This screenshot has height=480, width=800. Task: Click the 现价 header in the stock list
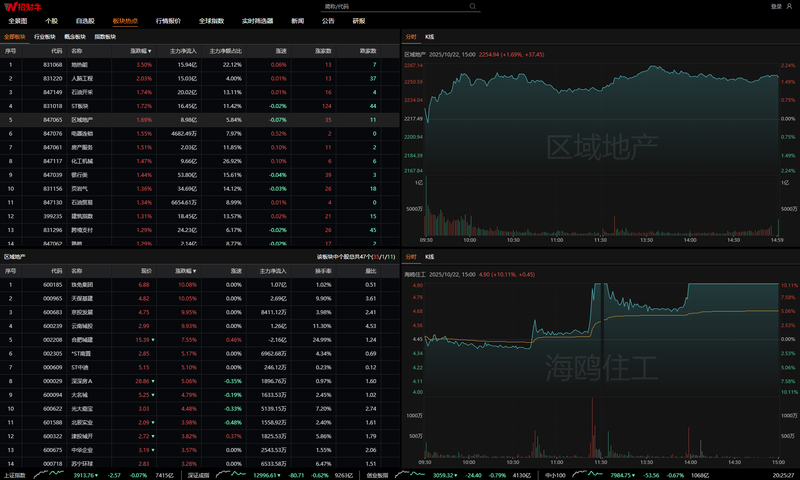[146, 271]
